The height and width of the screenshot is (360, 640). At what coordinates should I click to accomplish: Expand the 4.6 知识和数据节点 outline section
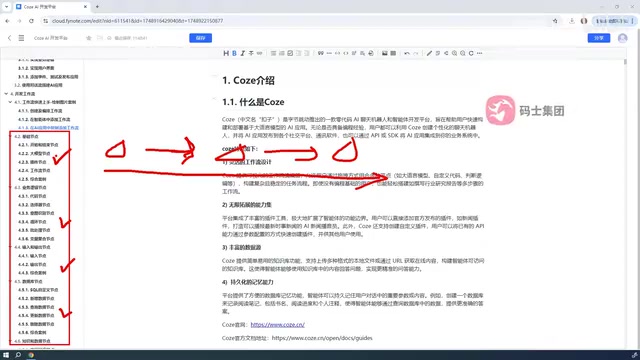click(x=11, y=341)
